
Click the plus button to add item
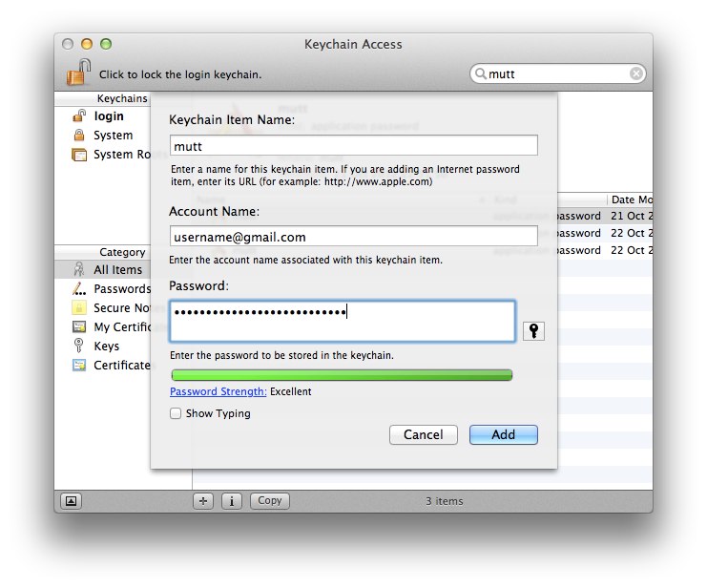pos(203,500)
